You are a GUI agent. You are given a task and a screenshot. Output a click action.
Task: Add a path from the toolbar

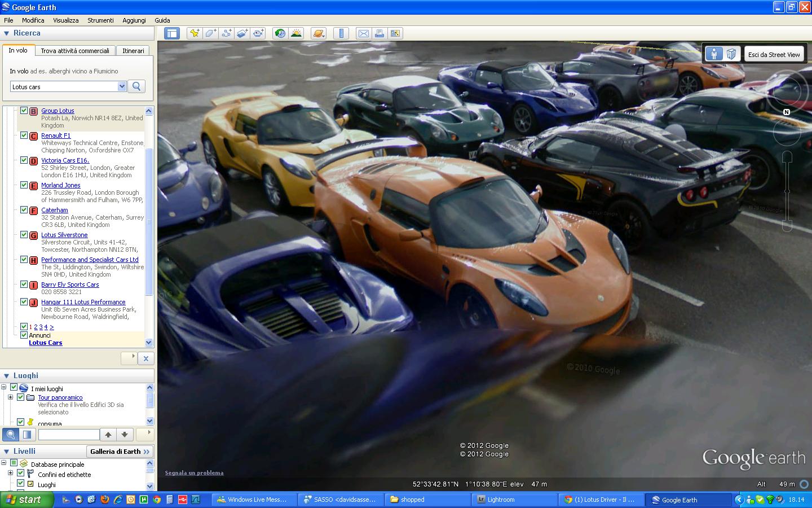pos(226,33)
